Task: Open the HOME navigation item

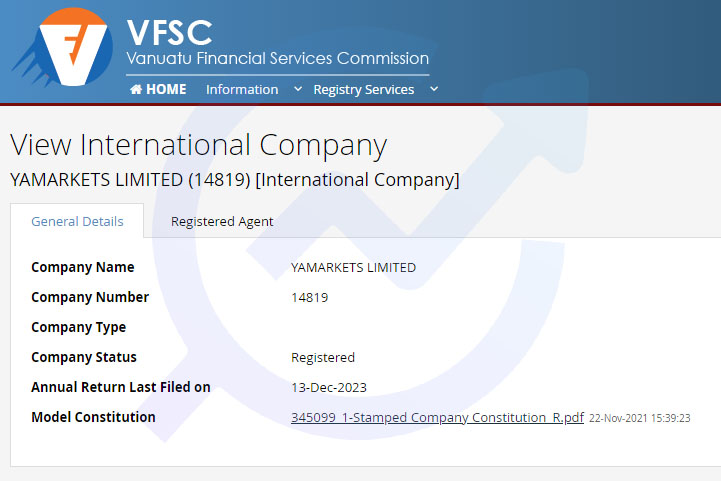Action: pyautogui.click(x=158, y=89)
